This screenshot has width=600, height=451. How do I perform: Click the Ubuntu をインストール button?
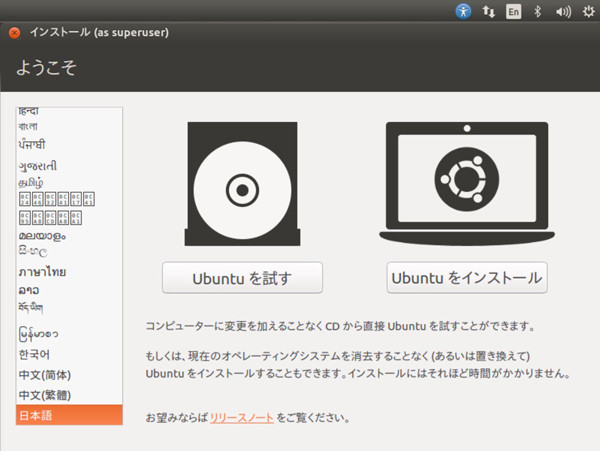pos(467,278)
